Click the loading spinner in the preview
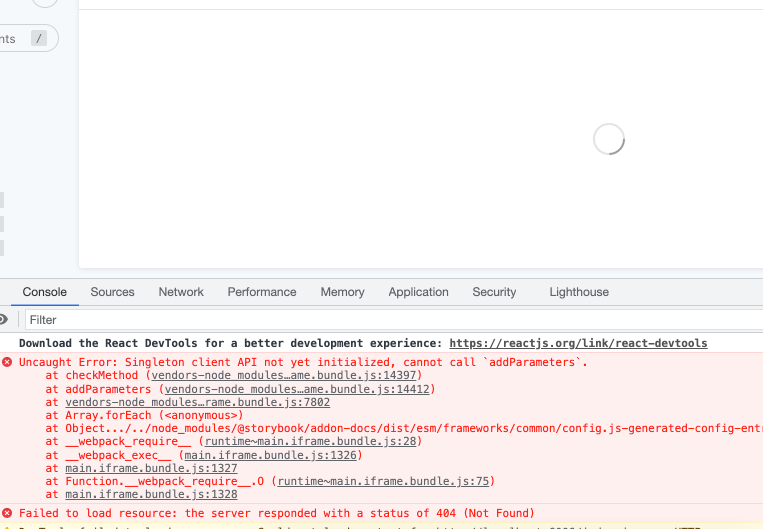763x529 pixels. point(609,139)
